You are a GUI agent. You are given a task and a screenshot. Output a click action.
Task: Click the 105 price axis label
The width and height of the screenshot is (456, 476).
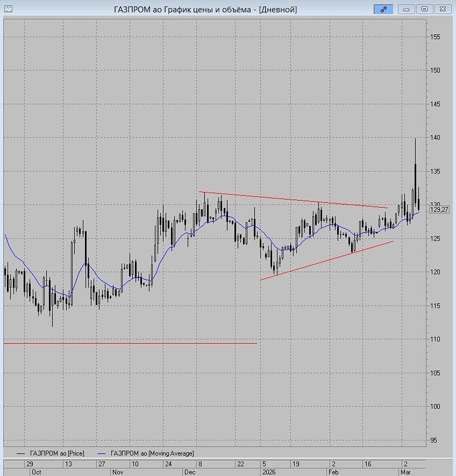(435, 373)
